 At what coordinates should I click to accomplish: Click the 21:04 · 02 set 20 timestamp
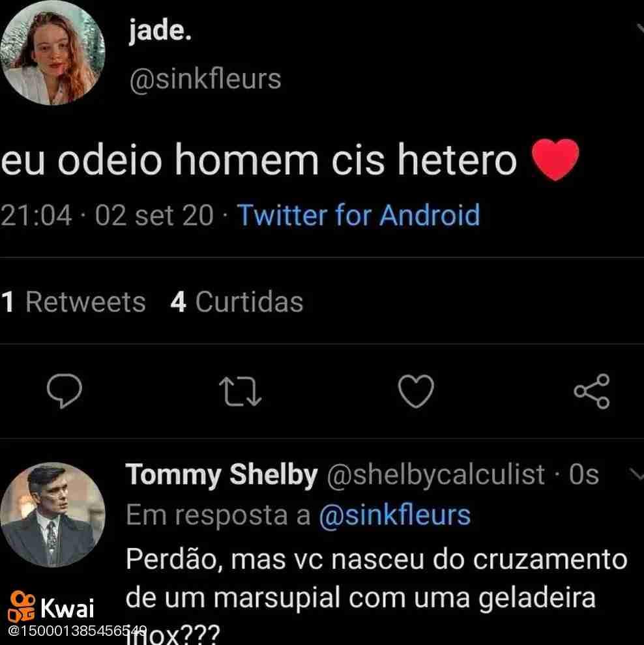pyautogui.click(x=107, y=215)
